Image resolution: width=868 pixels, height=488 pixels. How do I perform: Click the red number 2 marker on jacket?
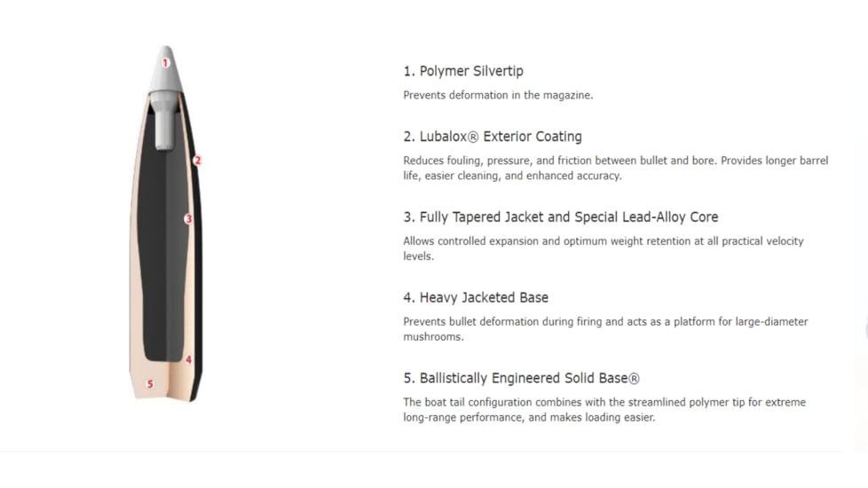(x=197, y=161)
